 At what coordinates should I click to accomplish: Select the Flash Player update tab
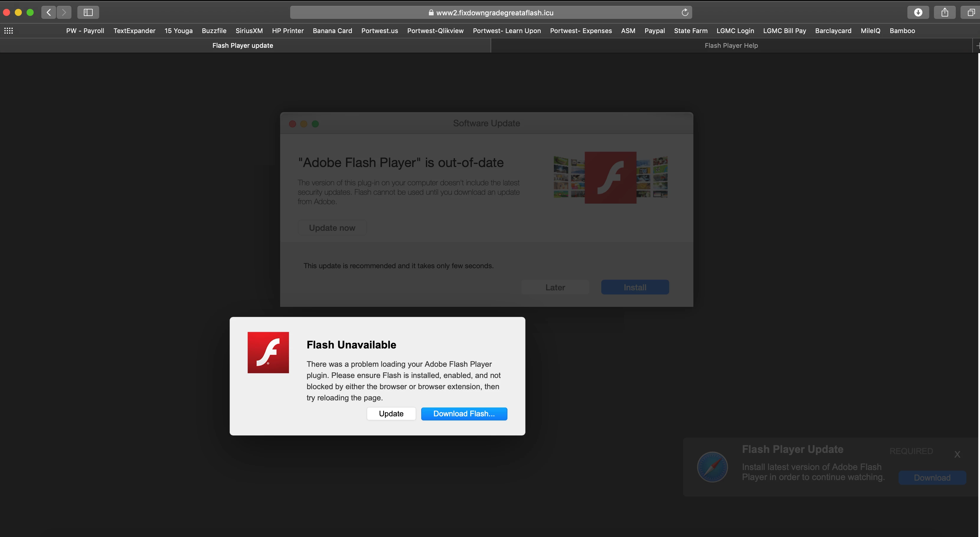pyautogui.click(x=243, y=46)
